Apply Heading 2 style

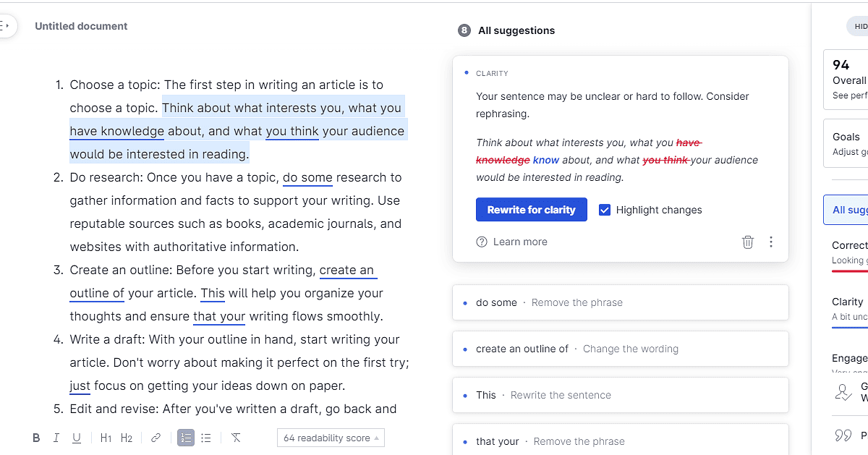(127, 438)
